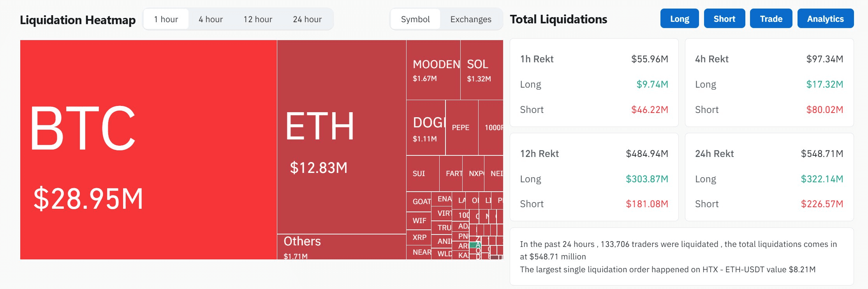Click the ETH $12.83M heatmap block
This screenshot has width=868, height=289.
(341, 137)
